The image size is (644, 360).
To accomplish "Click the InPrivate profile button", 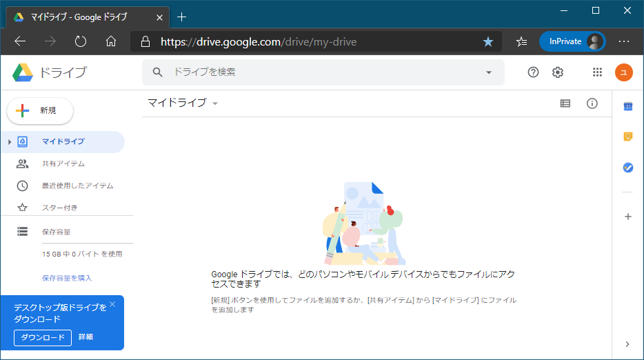I will 572,41.
